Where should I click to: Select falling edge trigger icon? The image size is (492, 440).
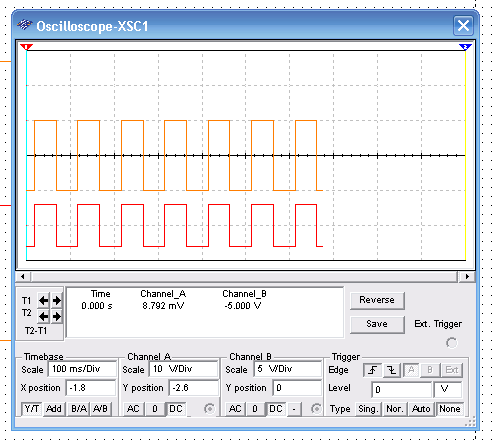coord(392,370)
